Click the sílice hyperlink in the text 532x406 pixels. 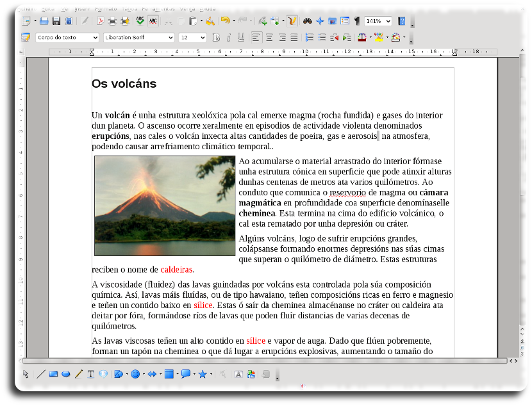coord(203,305)
